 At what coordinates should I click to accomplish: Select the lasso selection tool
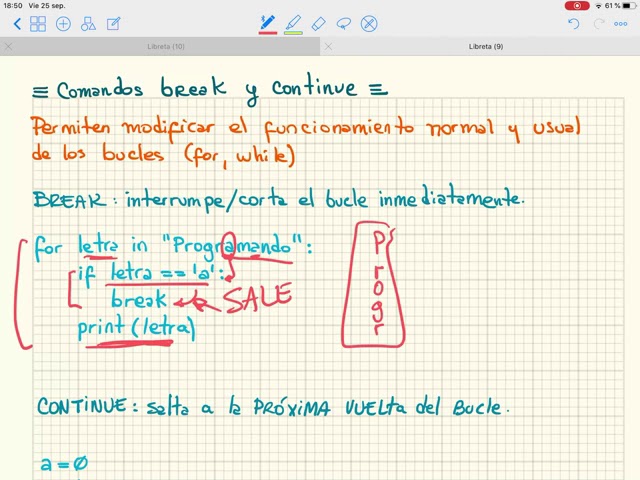344,24
